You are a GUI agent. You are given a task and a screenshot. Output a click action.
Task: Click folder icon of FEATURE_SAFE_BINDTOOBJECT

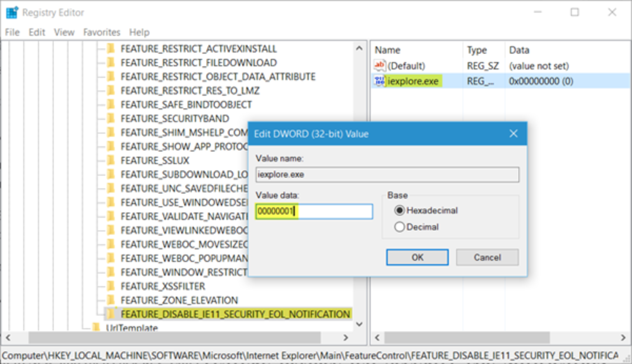(111, 105)
